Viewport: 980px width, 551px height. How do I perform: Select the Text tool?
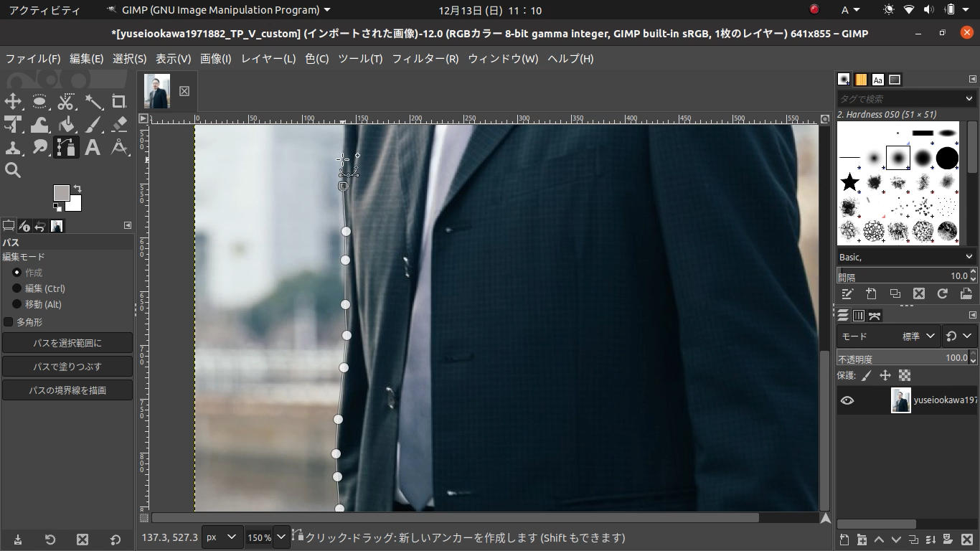93,147
